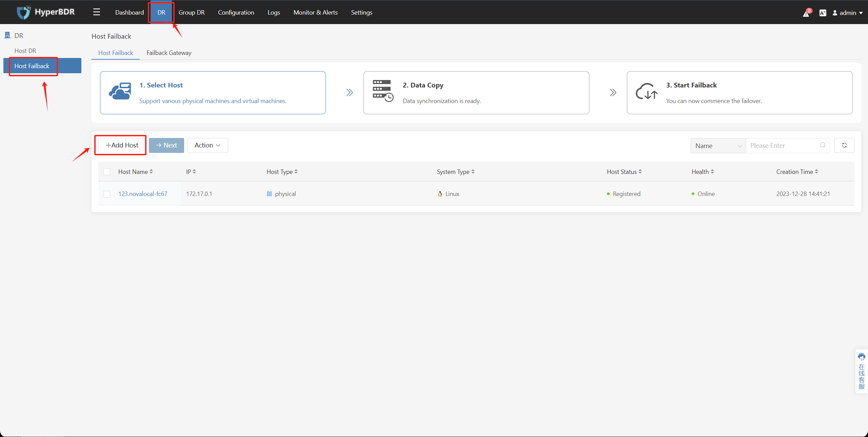Image resolution: width=868 pixels, height=437 pixels.
Task: Open notifications via the bell icon
Action: (x=806, y=13)
